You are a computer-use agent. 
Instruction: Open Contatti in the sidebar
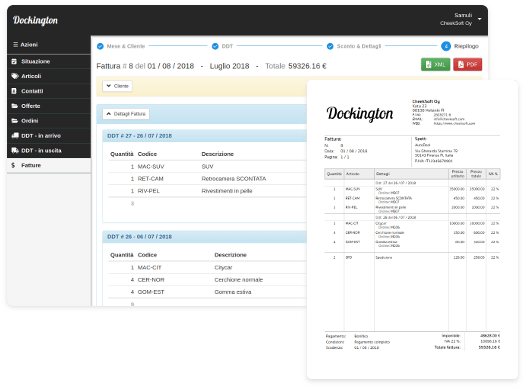[x=49, y=91]
